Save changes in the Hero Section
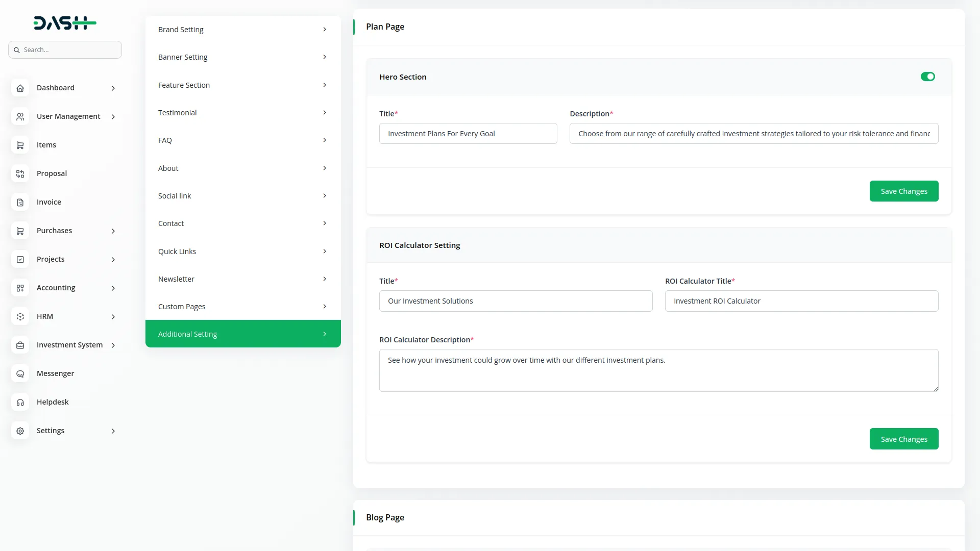This screenshot has height=551, width=980. tap(903, 191)
